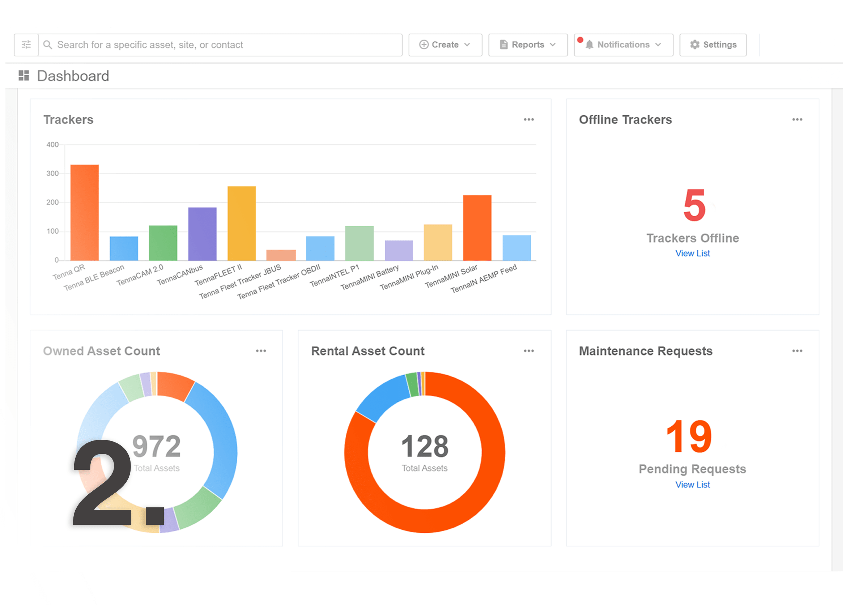Open Rental Asset Count three-dot menu
Viewport: 868px width, 605px height.
tap(528, 351)
